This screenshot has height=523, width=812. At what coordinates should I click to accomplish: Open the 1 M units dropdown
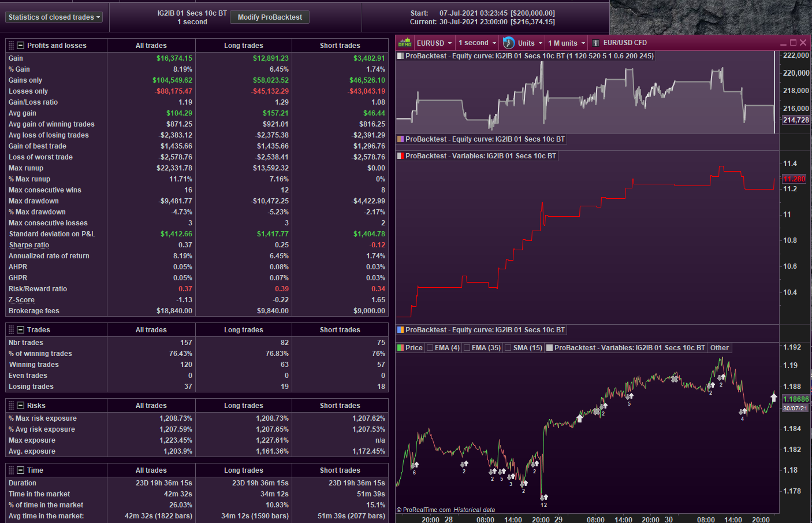click(x=567, y=43)
